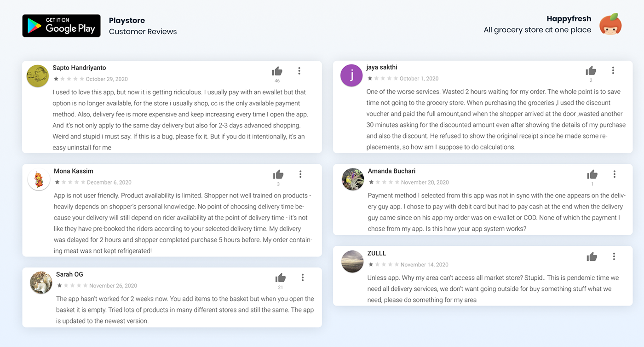
Task: Open three-dot menu on jaya sakthi's review
Action: [x=613, y=70]
